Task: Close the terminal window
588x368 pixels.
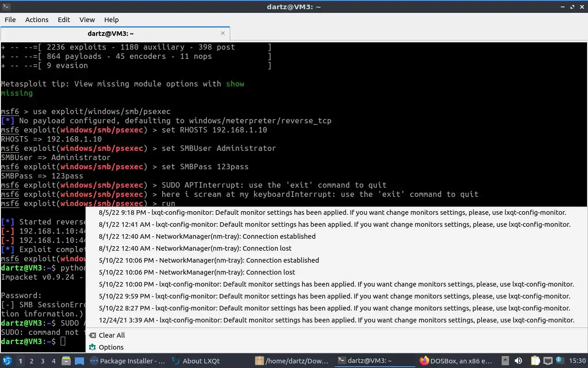Action: click(x=582, y=6)
